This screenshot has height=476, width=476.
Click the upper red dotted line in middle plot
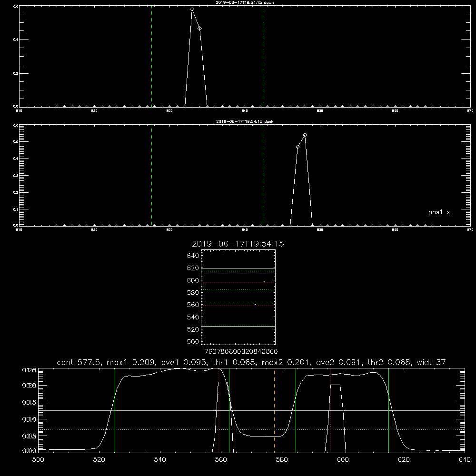tap(238, 283)
